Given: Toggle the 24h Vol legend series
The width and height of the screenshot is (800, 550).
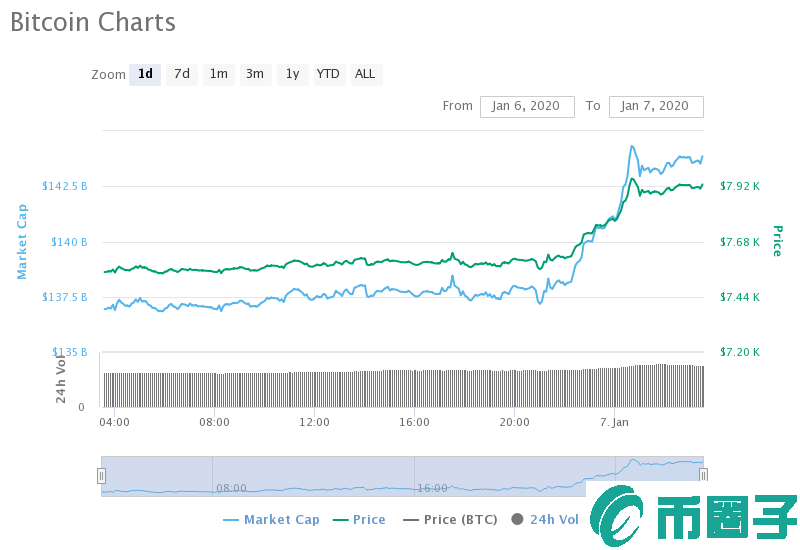Looking at the screenshot, I should tap(545, 520).
